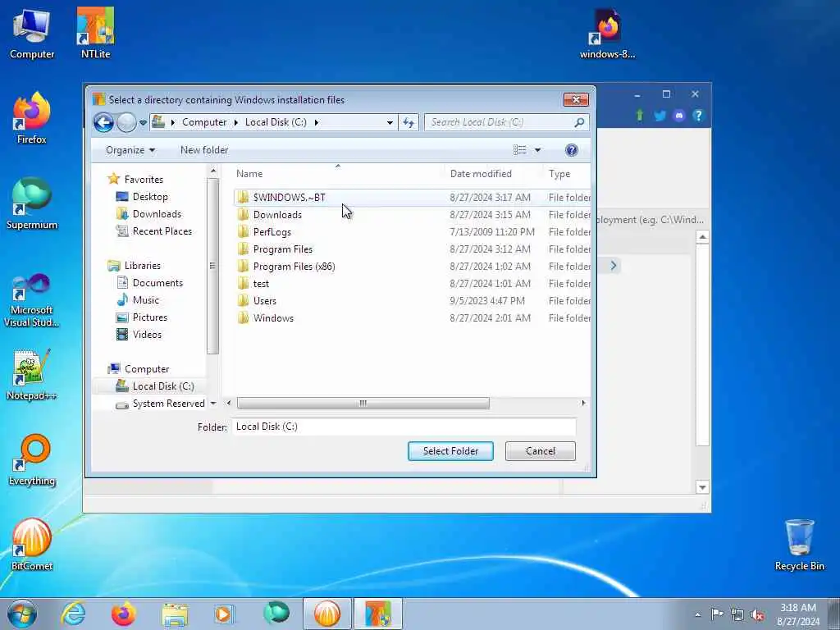Open the Everything desktop shortcut
This screenshot has width=840, height=630.
pyautogui.click(x=32, y=460)
